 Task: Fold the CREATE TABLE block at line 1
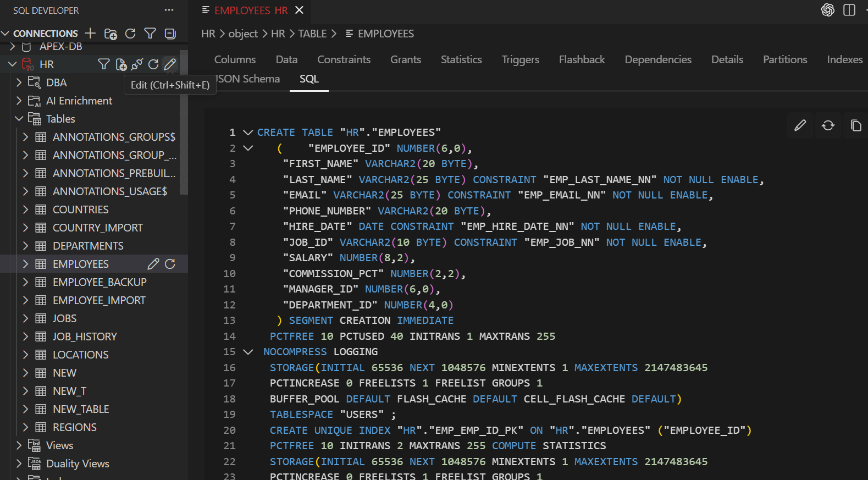click(248, 133)
